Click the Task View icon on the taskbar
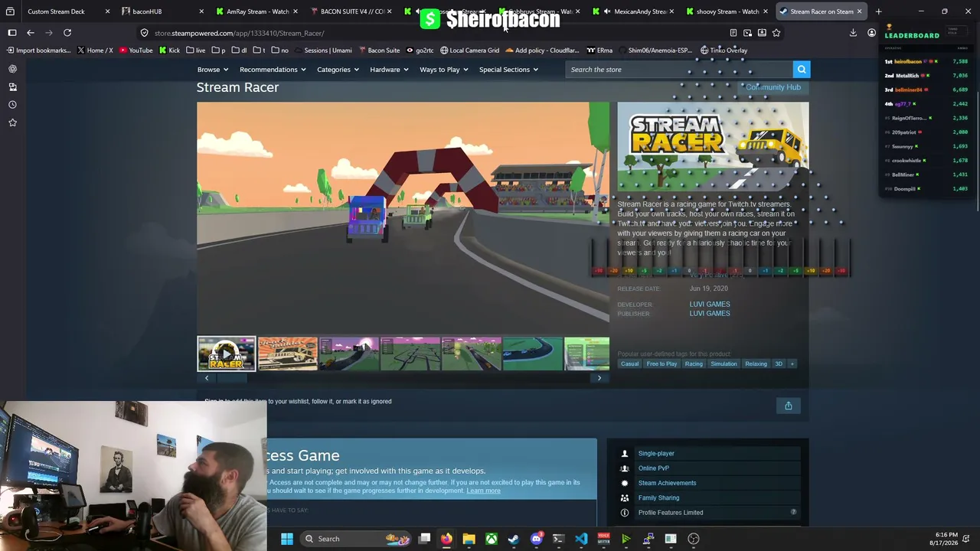Image resolution: width=980 pixels, height=551 pixels. [424, 539]
